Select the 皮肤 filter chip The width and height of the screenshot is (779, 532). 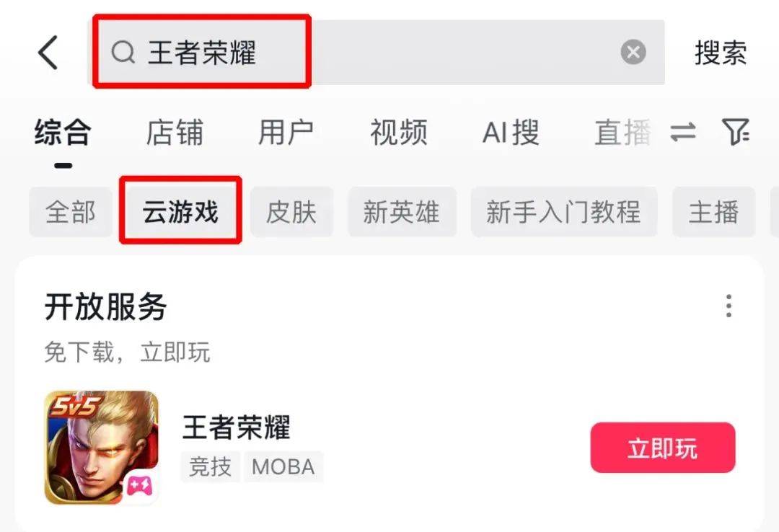click(x=291, y=212)
